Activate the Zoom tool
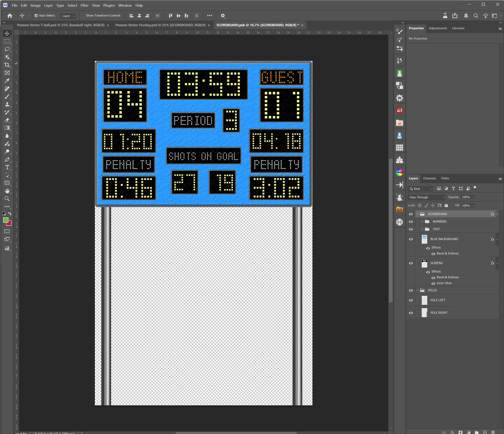The width and height of the screenshot is (504, 434). (7, 199)
